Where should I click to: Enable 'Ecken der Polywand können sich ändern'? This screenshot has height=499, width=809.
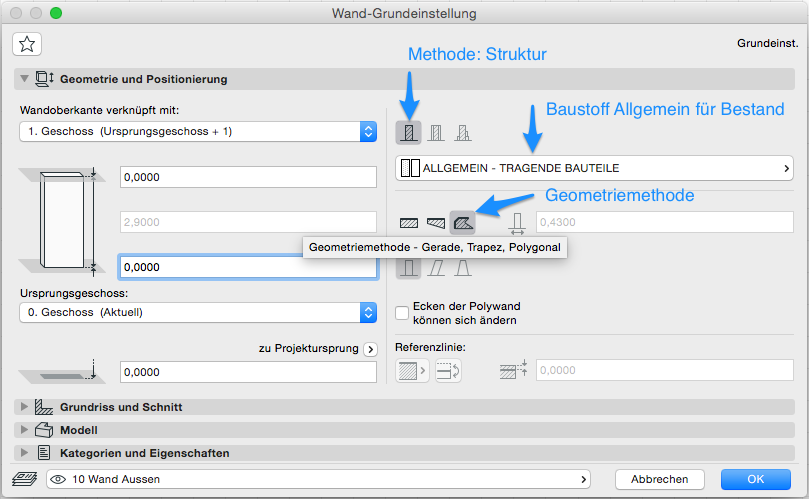[403, 313]
